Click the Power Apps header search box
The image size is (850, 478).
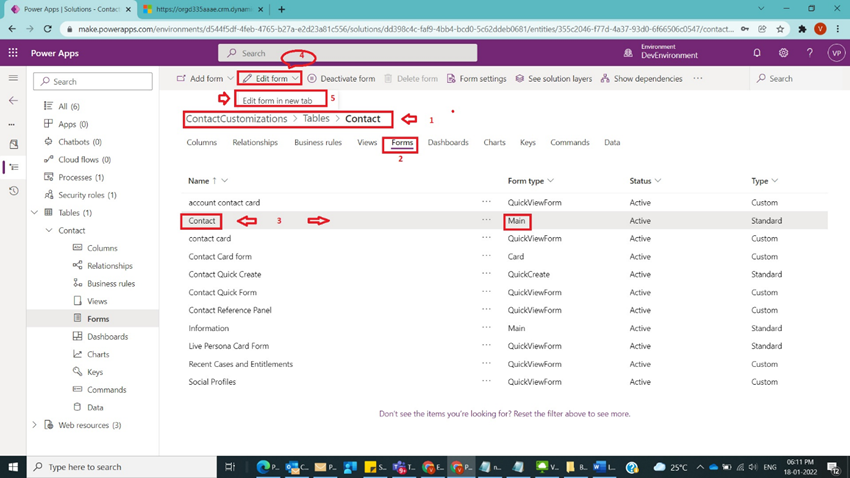pos(347,53)
